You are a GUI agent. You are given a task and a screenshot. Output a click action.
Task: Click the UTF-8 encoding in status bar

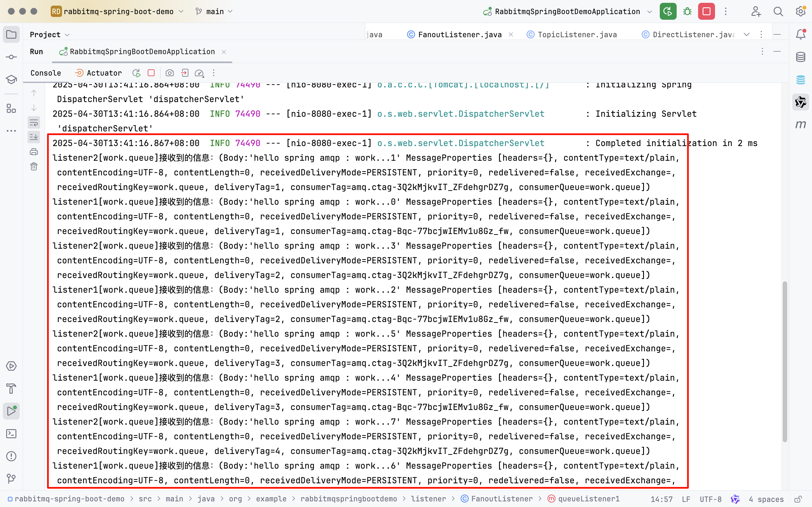[x=710, y=499]
